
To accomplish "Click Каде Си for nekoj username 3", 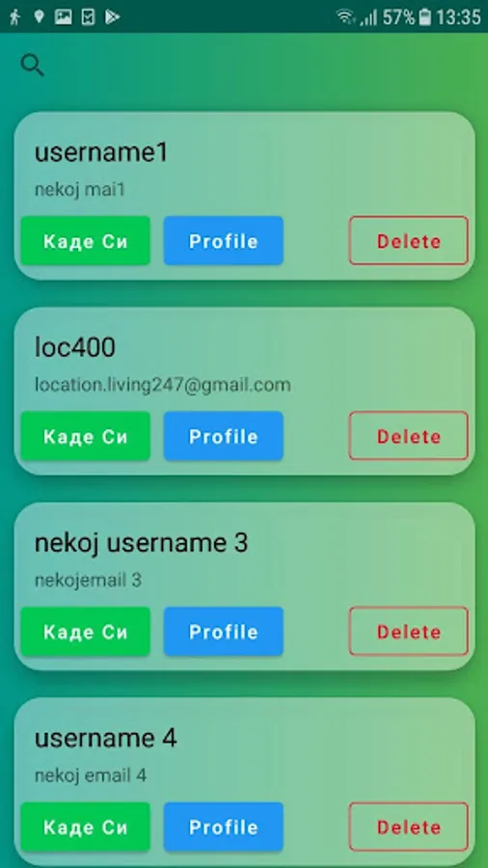I will 86,632.
